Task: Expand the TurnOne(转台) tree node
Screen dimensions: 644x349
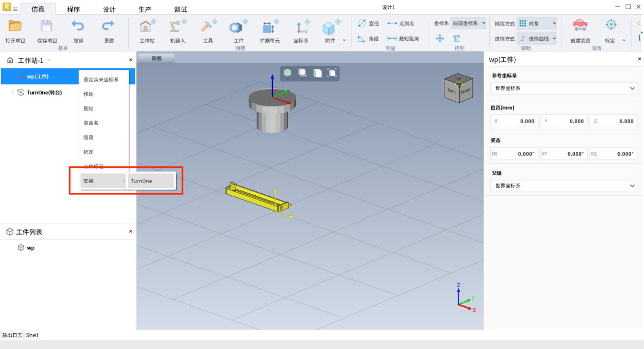Action: point(12,93)
